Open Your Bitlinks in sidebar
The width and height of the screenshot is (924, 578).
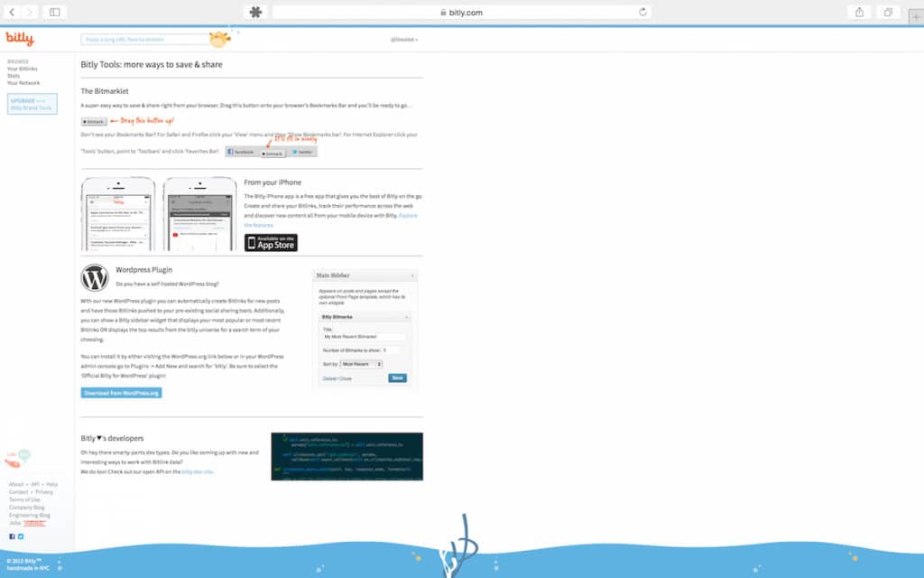pyautogui.click(x=23, y=69)
